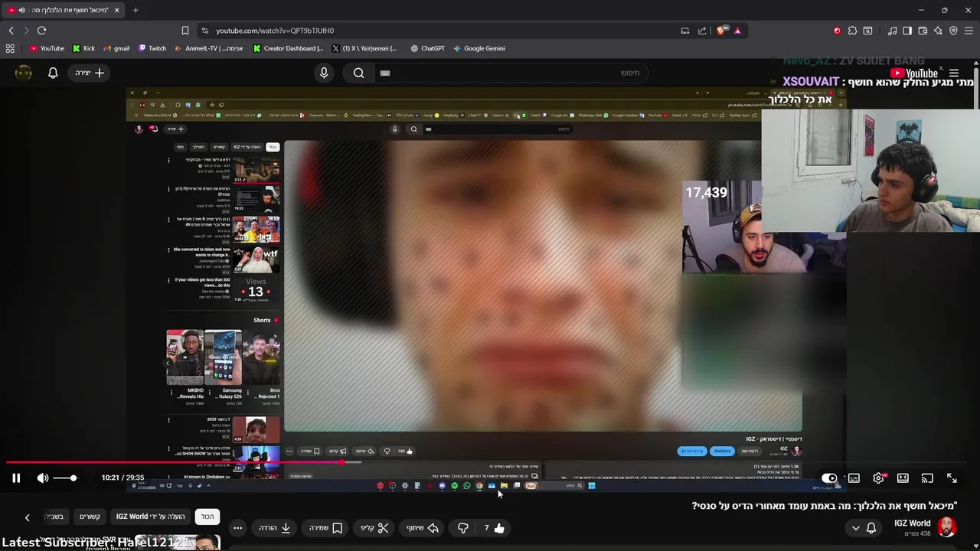Image resolution: width=980 pixels, height=551 pixels.
Task: Open the red recorder extension icon
Action: click(x=837, y=31)
